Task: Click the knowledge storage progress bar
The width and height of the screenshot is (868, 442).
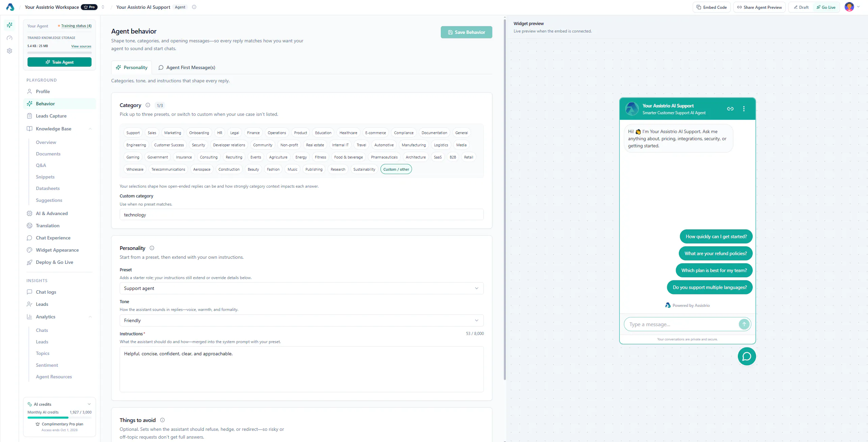Action: point(59,53)
